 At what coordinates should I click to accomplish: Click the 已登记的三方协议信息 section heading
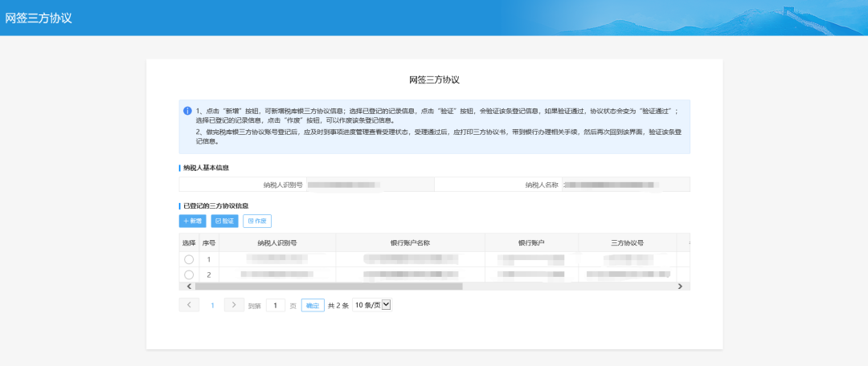click(x=216, y=205)
